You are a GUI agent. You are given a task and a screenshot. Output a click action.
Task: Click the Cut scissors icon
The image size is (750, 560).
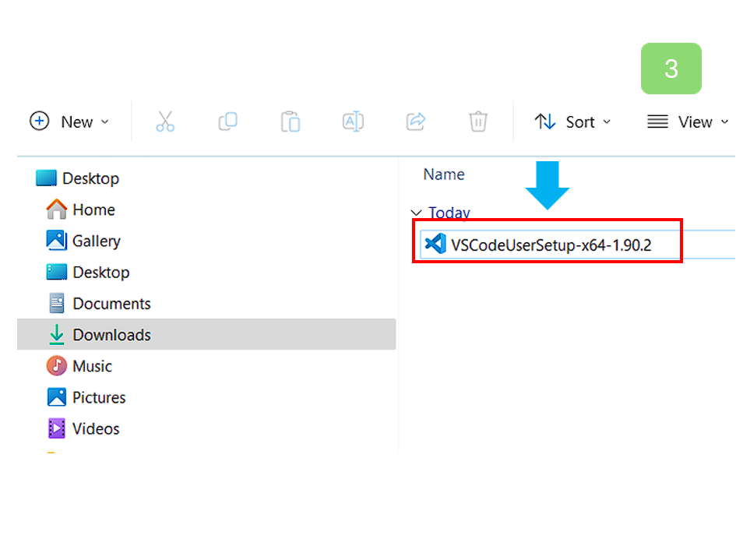(165, 122)
